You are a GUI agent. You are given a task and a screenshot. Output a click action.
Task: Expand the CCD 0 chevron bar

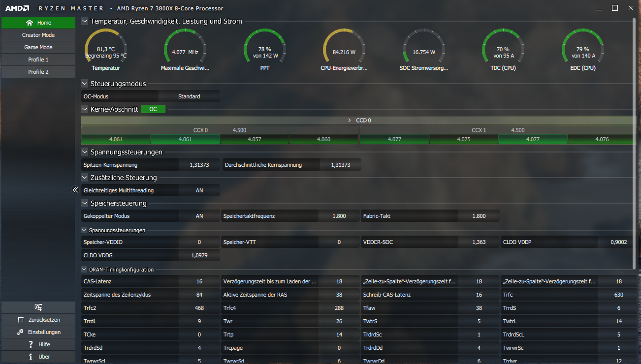[x=359, y=120]
